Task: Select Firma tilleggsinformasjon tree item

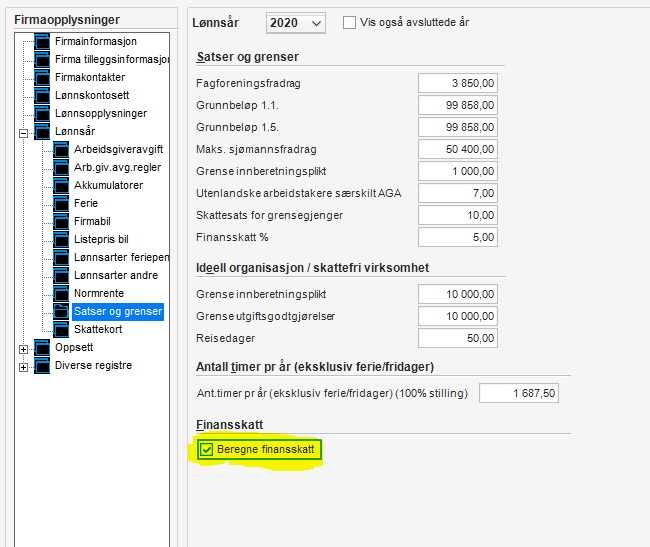Action: coord(112,59)
